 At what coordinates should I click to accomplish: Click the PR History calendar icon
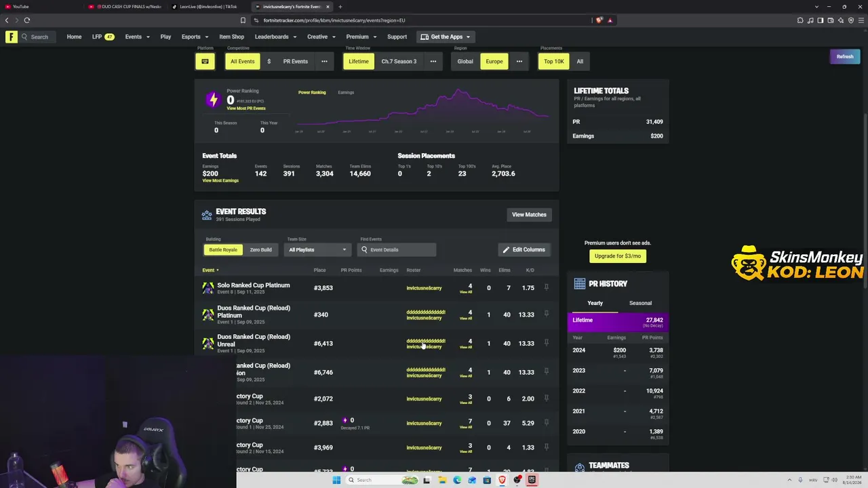[580, 284]
